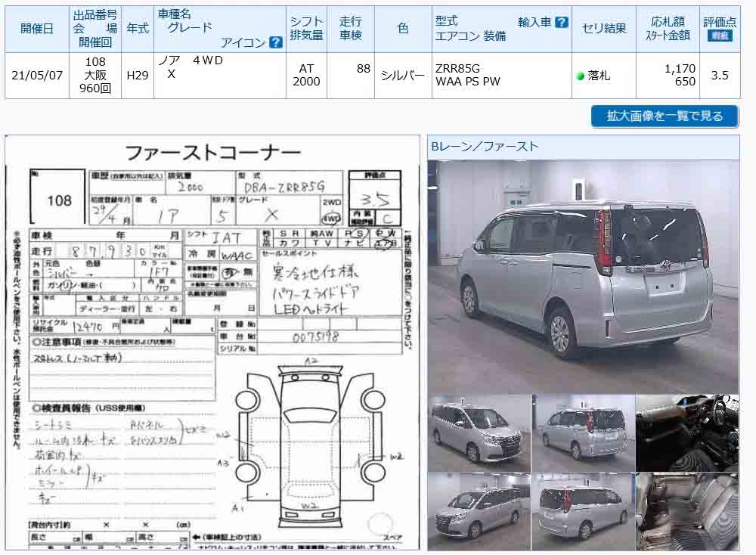This screenshot has height=555, width=756.
Task: Click the Bレーン／ファースト panel title
Action: click(x=485, y=147)
